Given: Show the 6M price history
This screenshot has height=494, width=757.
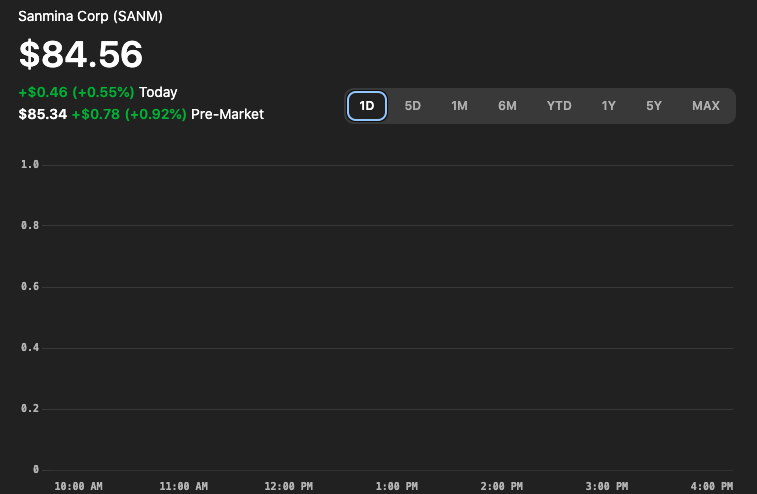Looking at the screenshot, I should (507, 106).
